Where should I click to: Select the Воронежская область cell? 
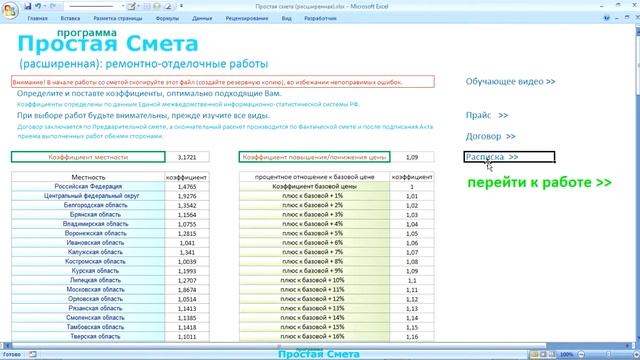tap(88, 233)
